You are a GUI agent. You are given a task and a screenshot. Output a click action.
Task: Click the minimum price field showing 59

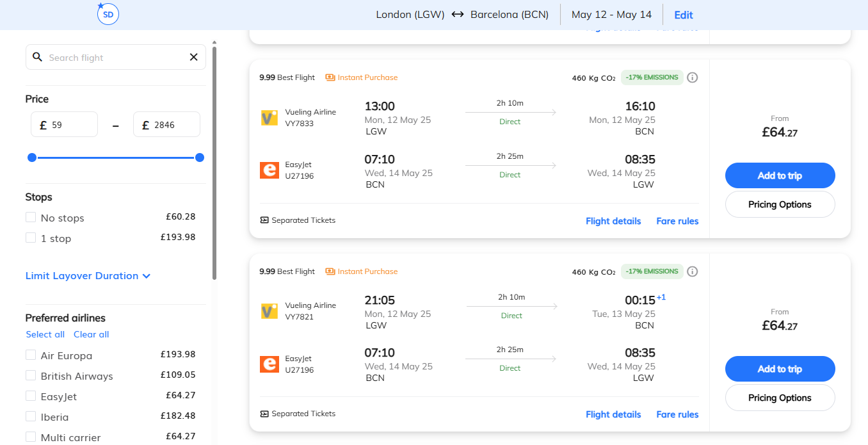(64, 124)
